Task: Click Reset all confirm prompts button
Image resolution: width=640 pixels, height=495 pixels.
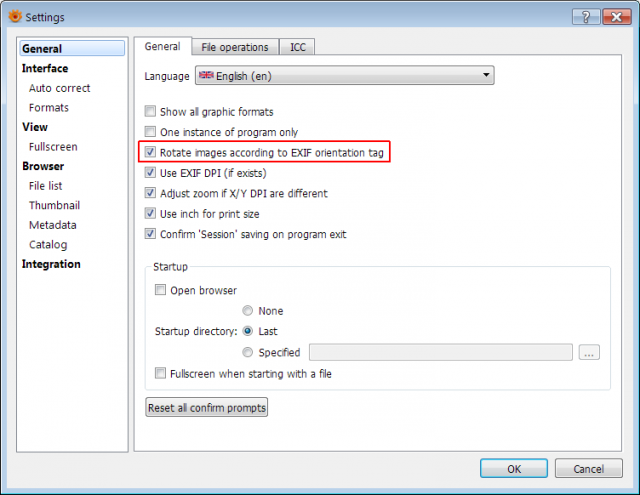Action: [207, 407]
